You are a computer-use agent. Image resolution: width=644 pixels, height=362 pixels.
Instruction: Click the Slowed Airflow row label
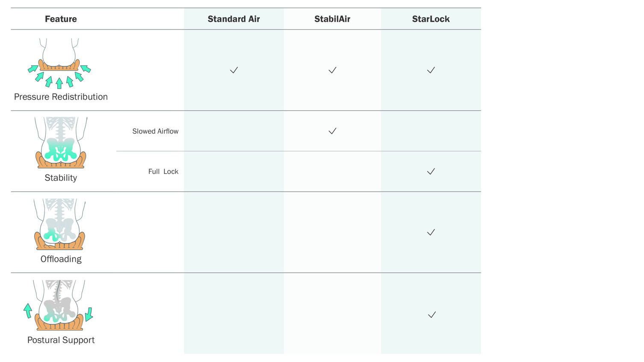coord(155,131)
